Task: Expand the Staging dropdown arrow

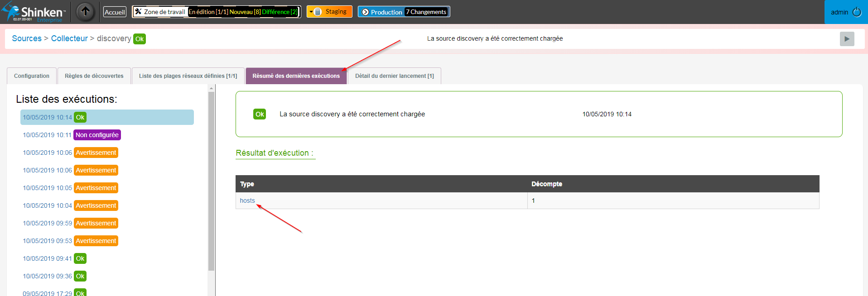Action: point(311,12)
